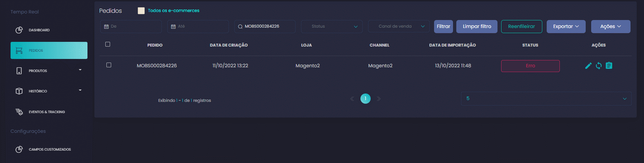Click the Produtos device icon in sidebar
644x163 pixels.
coord(19,71)
